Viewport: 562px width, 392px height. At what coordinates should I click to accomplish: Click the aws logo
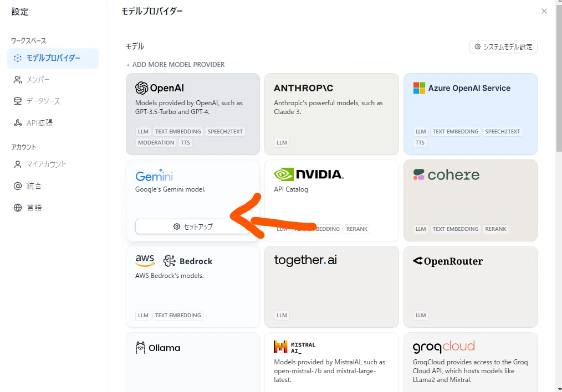tap(145, 260)
